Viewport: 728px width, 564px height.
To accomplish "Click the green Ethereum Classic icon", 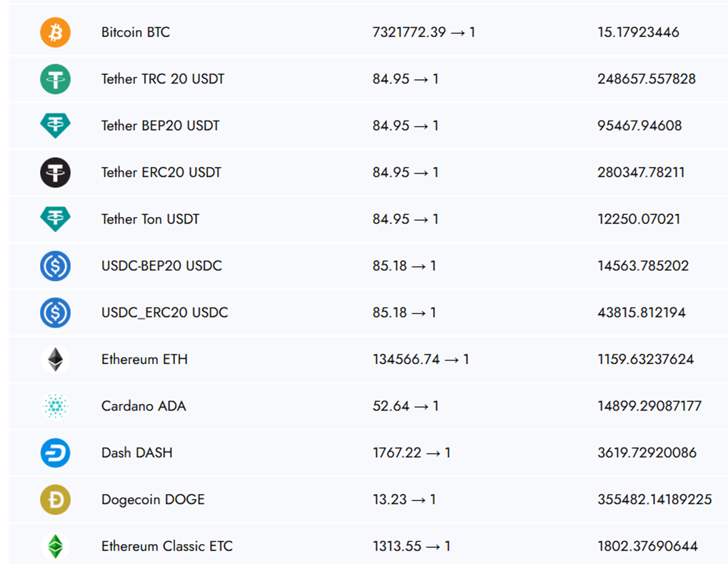I will (55, 546).
